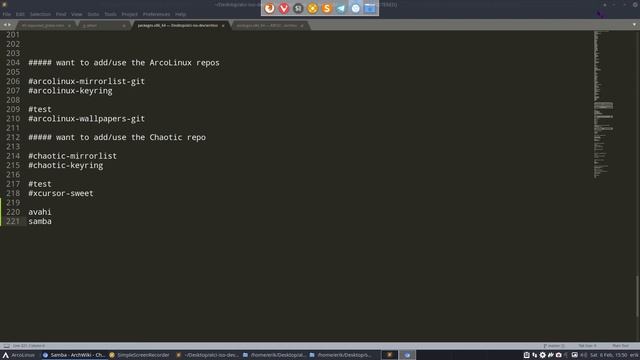Click the Chaotic repo comment line
The width and height of the screenshot is (640, 360).
coord(117,137)
